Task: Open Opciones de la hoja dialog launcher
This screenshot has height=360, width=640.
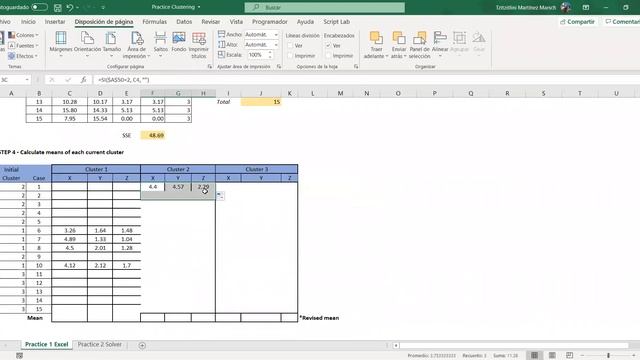Action: tap(356, 67)
